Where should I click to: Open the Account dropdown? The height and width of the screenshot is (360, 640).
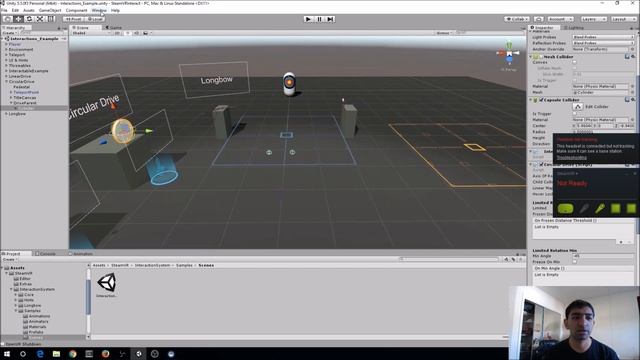pos(560,19)
